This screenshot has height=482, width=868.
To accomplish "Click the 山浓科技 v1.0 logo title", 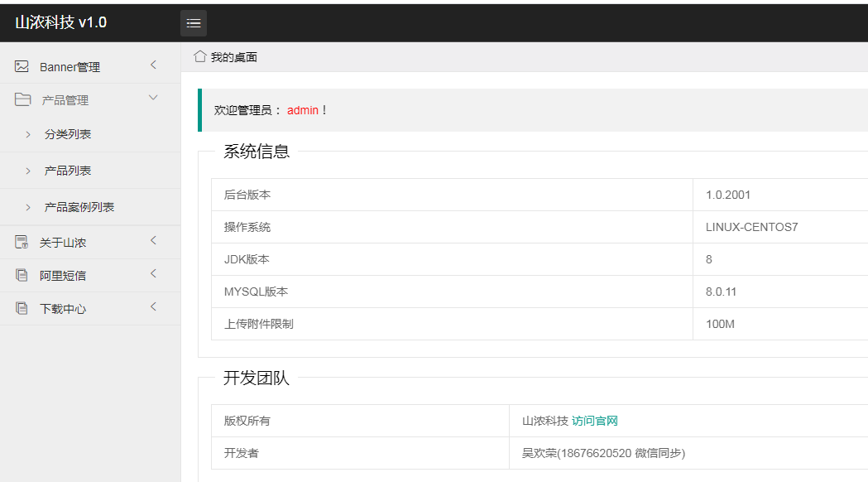I will point(61,22).
